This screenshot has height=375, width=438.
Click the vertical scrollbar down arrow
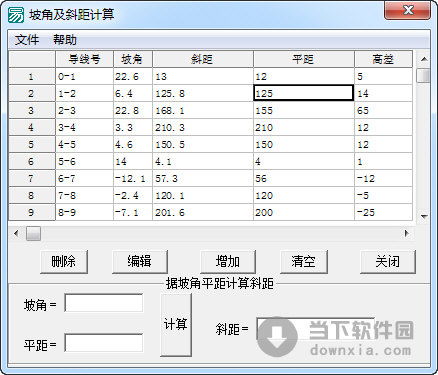tap(424, 216)
